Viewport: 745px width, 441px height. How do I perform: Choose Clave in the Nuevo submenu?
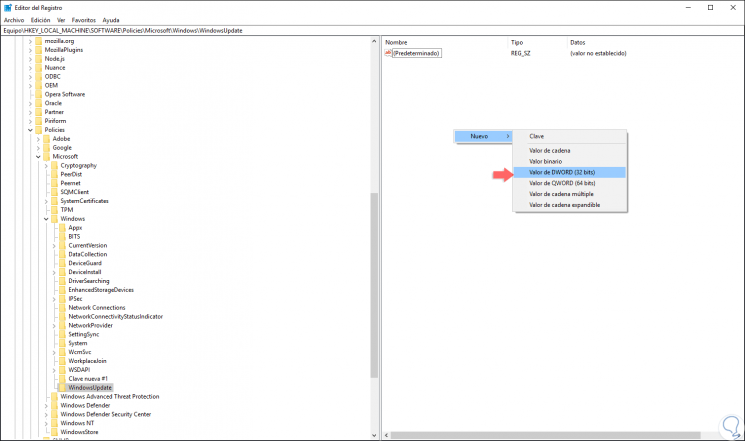point(569,136)
